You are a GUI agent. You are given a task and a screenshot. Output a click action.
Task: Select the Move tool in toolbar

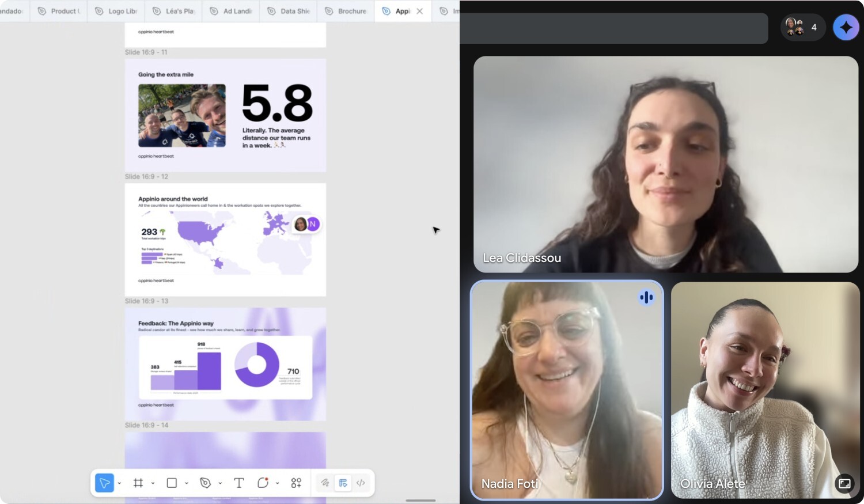pyautogui.click(x=104, y=483)
